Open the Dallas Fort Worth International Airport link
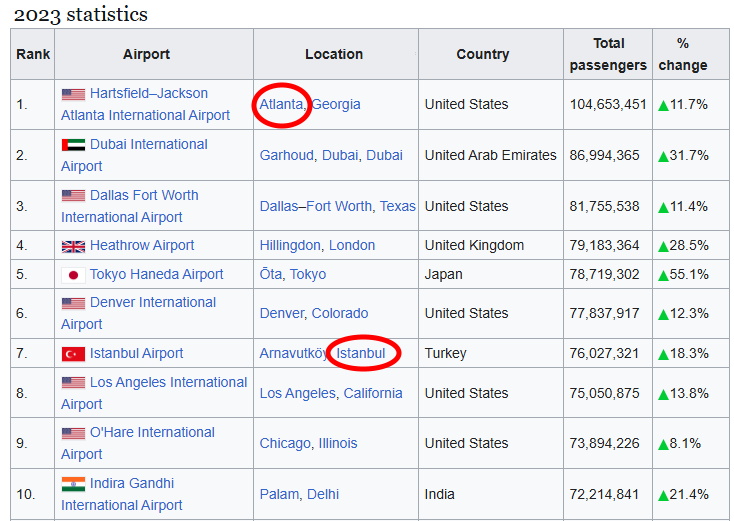734x521 pixels. [x=144, y=195]
